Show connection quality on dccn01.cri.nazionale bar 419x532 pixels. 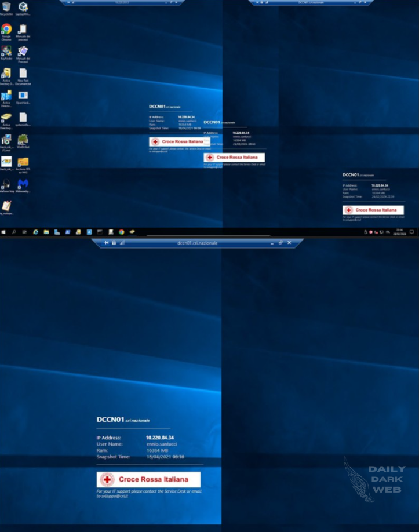point(122,243)
